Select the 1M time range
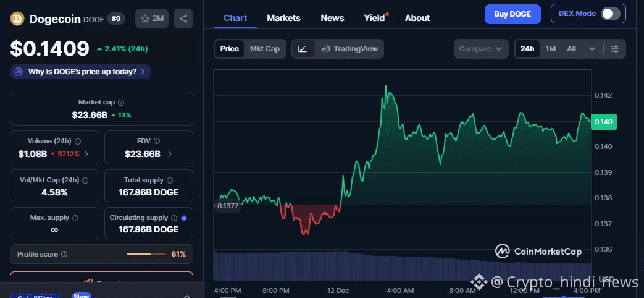 (x=551, y=49)
